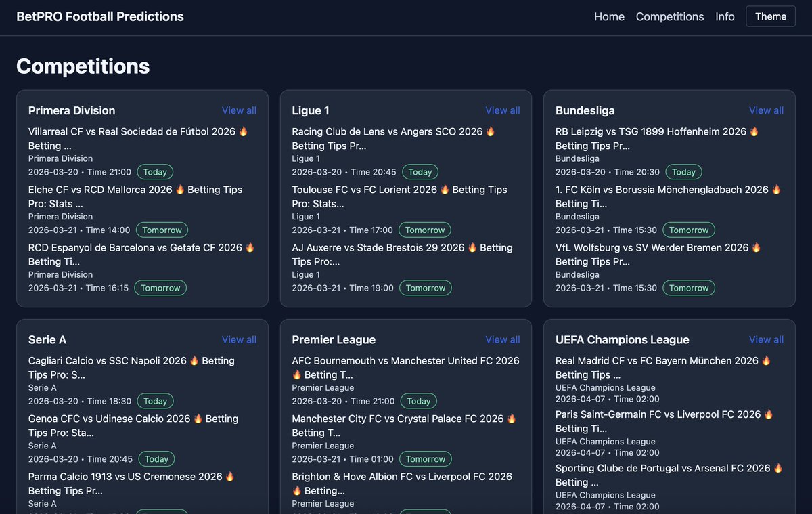Click Tomorrow badge on Toulouse match

click(425, 230)
